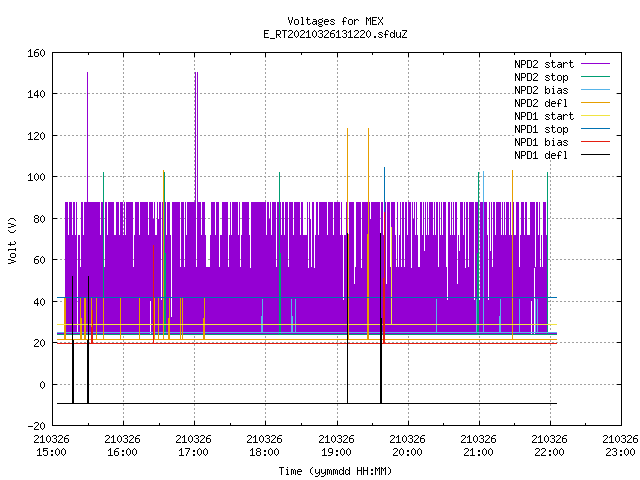Click the 20 y-axis tick label

[x=39, y=343]
